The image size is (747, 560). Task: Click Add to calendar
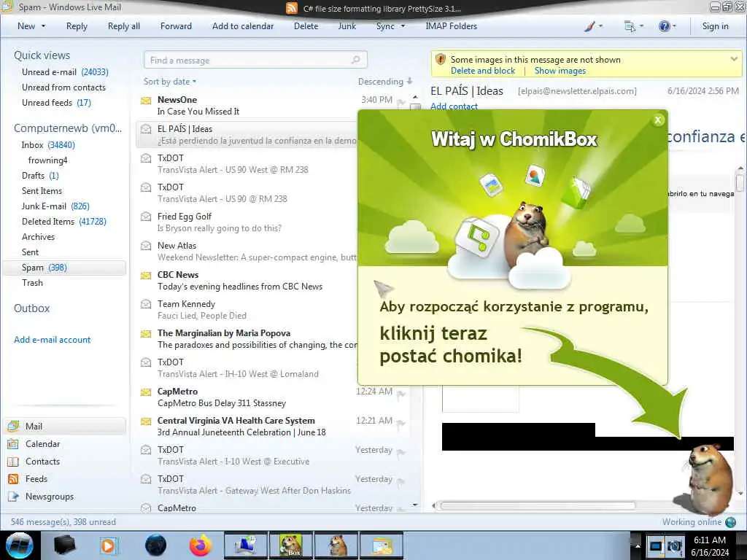point(243,26)
